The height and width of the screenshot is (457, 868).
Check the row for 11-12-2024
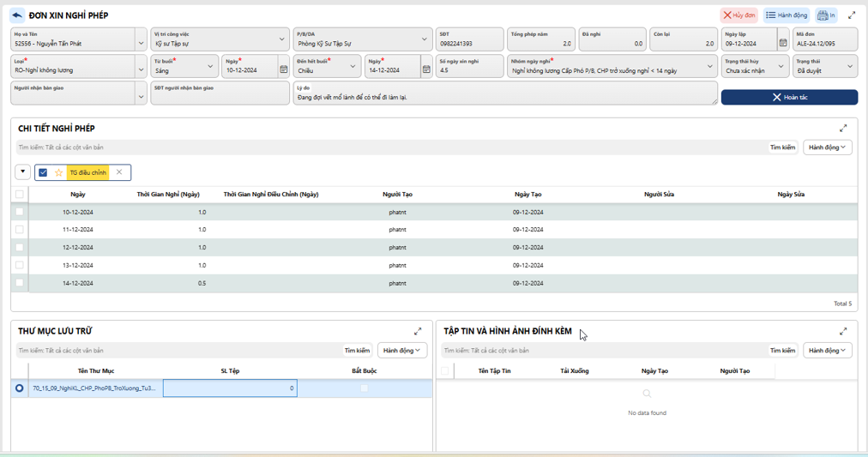click(20, 230)
